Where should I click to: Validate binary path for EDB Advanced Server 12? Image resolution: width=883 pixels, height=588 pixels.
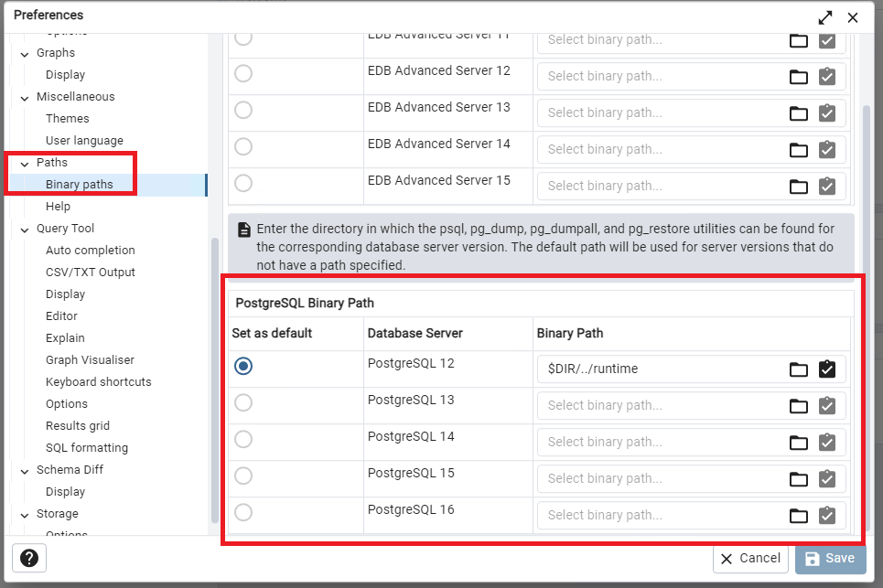(826, 77)
